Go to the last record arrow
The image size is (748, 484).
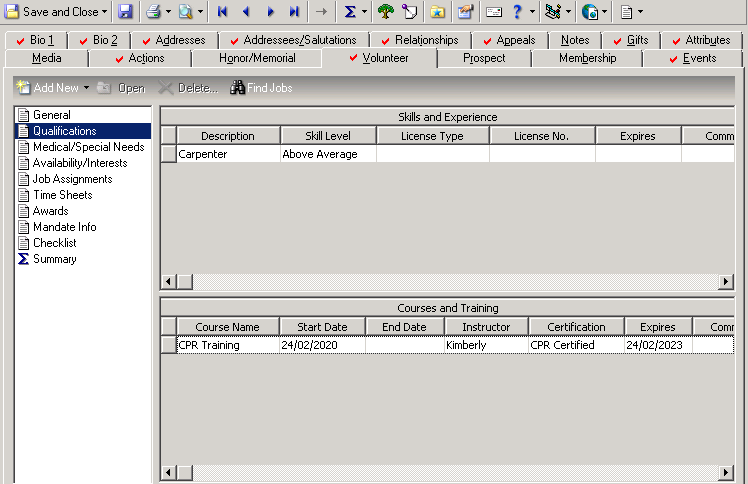[x=294, y=11]
